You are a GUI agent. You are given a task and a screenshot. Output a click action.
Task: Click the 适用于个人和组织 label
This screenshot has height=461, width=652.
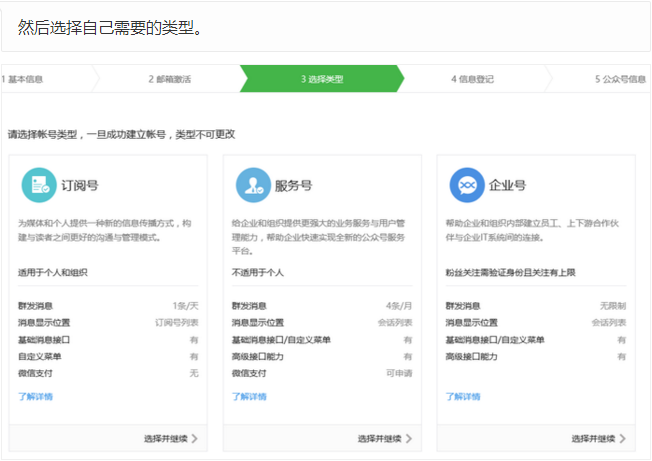(x=53, y=273)
